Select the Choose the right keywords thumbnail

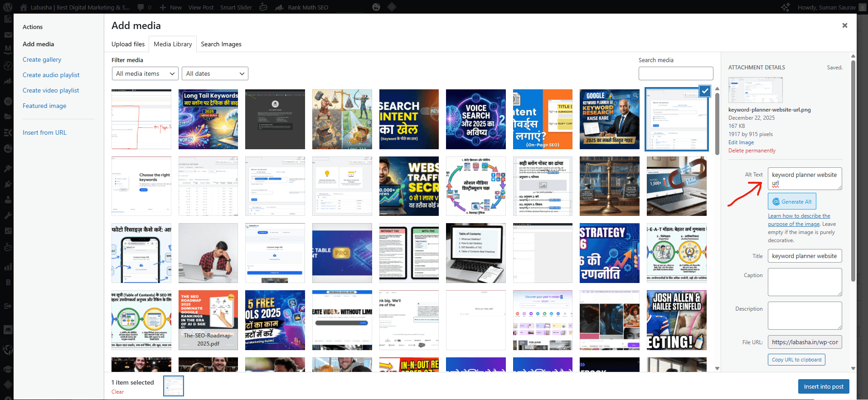(141, 186)
